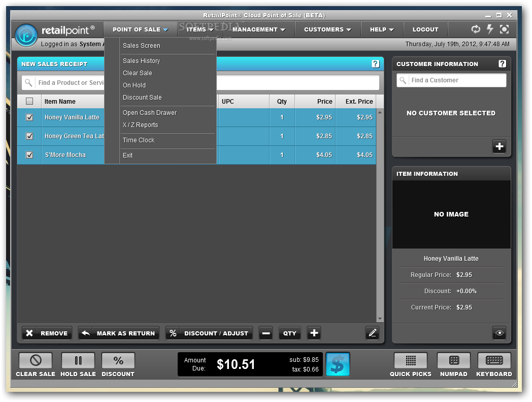Click the add customer plus icon
The height and width of the screenshot is (402, 532).
point(499,146)
